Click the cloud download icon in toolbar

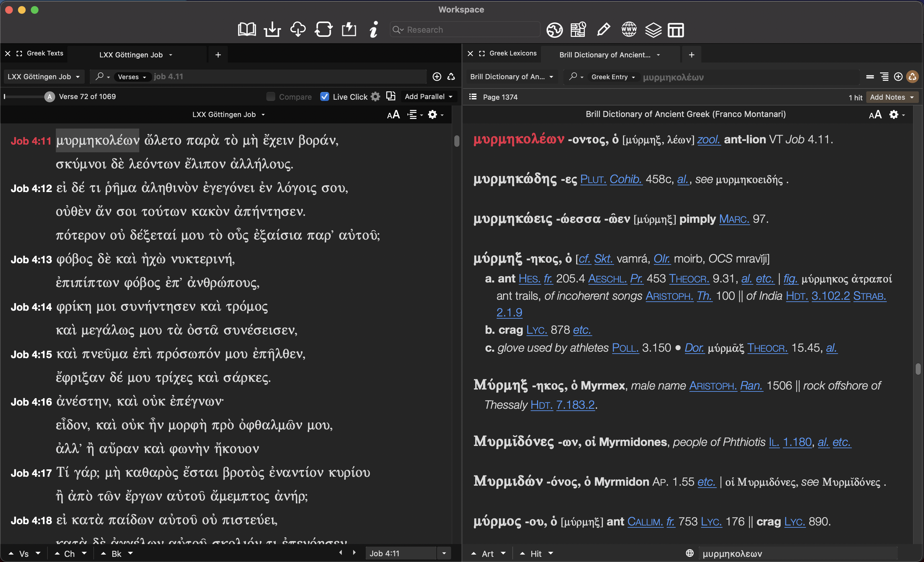click(298, 29)
